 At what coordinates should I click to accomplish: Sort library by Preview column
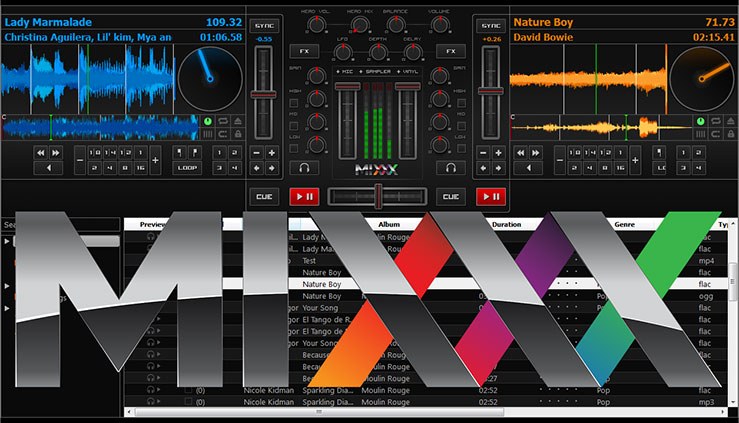[153, 224]
